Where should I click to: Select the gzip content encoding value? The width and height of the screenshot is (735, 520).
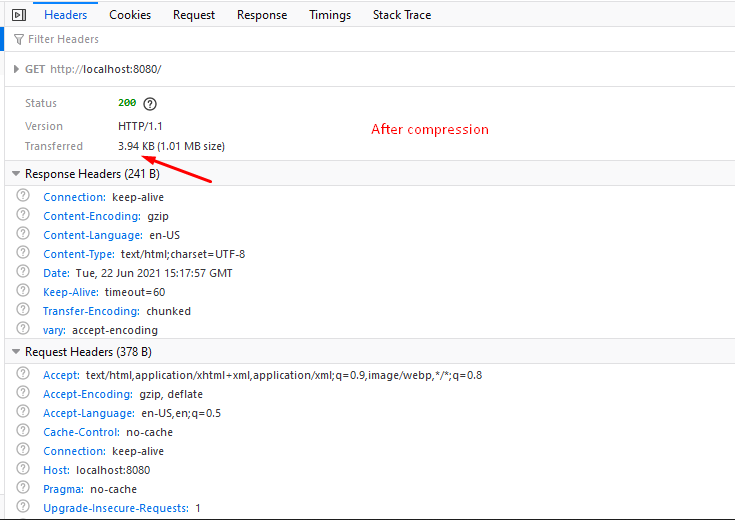[158, 217]
